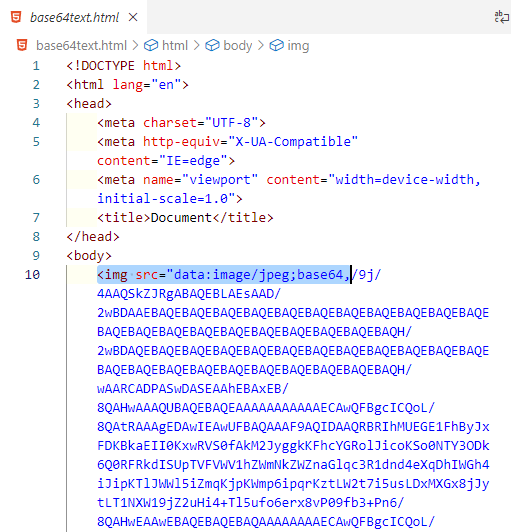Close the base64text.html tab
The height and width of the screenshot is (532, 511).
click(133, 17)
